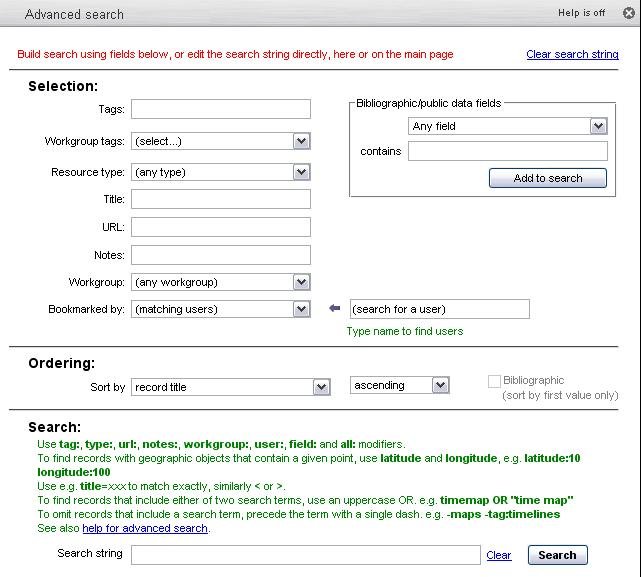Screen dimensions: 641x577
Task: Expand the 'Bookmarked by' matching users dropdown
Action: point(221,309)
